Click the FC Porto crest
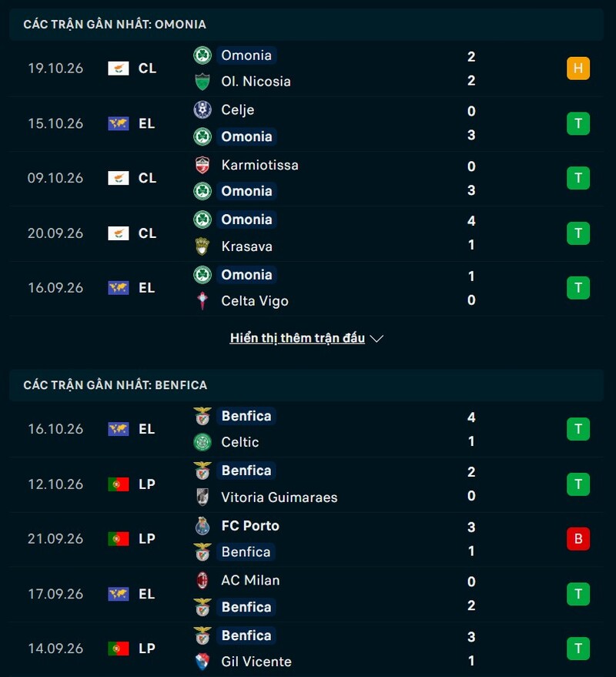The width and height of the screenshot is (616, 677). coord(202,526)
